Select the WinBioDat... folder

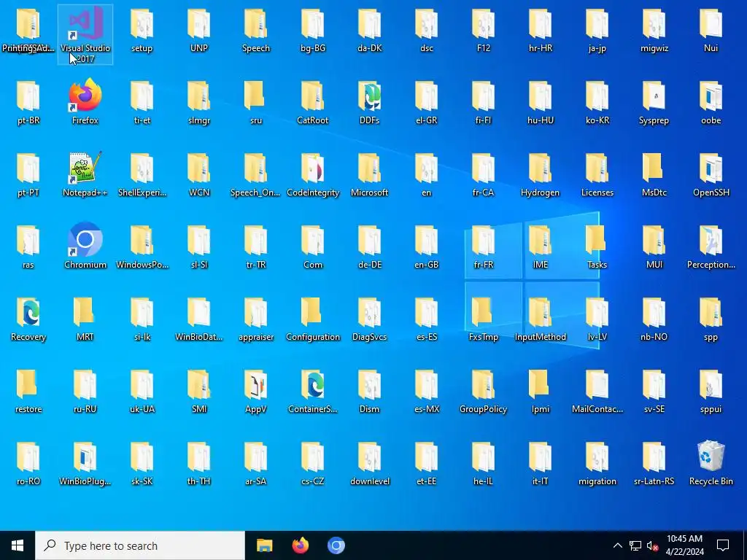tap(199, 319)
